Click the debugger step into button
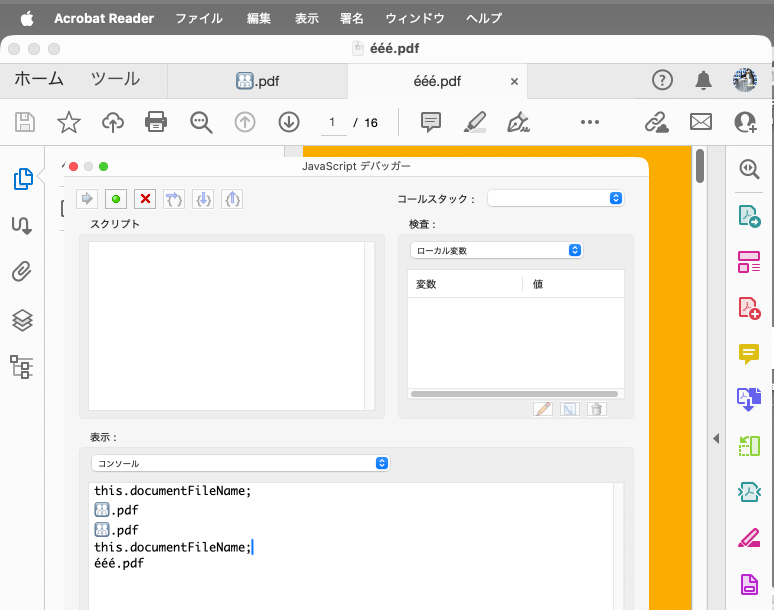The image size is (774, 610). pyautogui.click(x=204, y=199)
